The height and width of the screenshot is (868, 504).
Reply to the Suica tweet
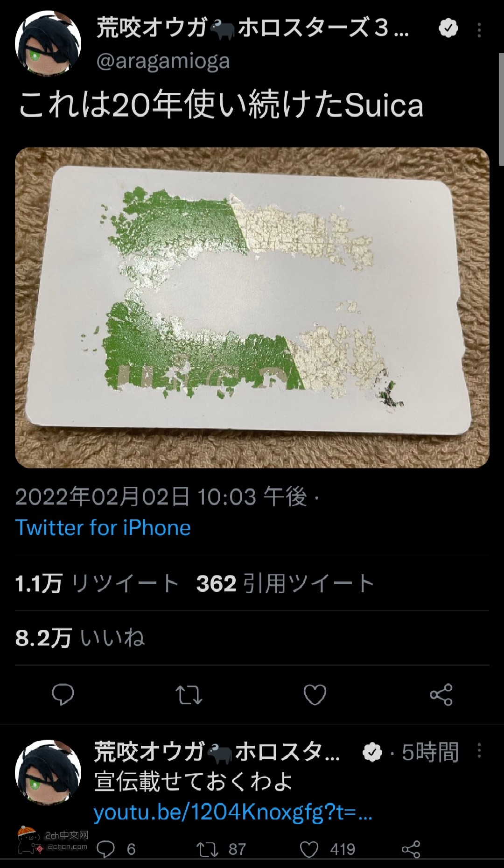coord(63,694)
